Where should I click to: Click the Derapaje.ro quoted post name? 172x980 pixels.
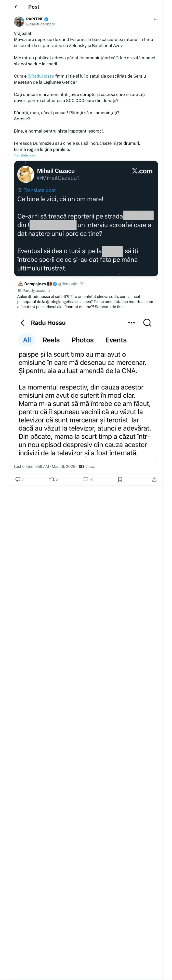[35, 284]
